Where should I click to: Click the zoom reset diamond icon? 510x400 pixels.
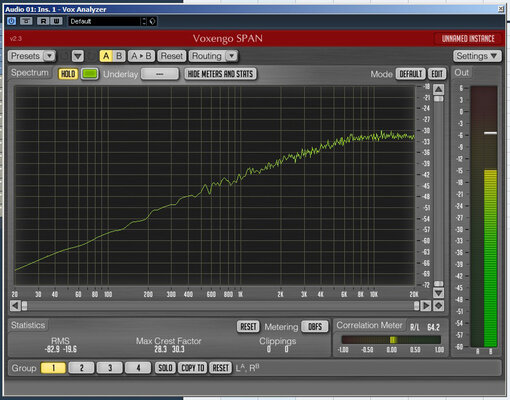438,306
